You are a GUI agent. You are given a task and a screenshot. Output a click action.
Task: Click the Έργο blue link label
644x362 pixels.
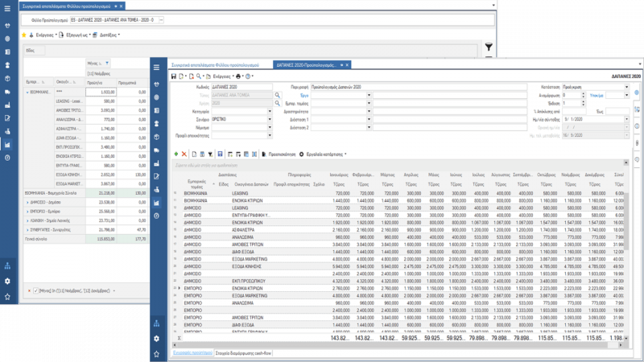[304, 95]
